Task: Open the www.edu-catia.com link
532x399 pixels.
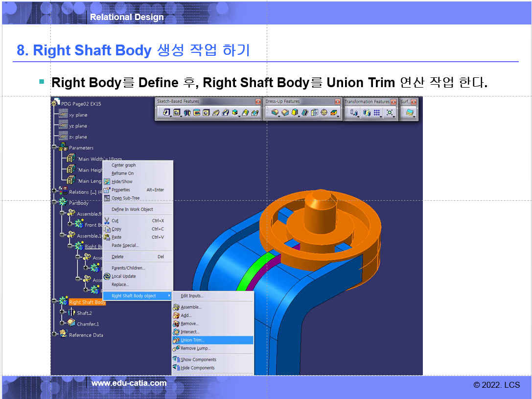Action: tap(129, 383)
